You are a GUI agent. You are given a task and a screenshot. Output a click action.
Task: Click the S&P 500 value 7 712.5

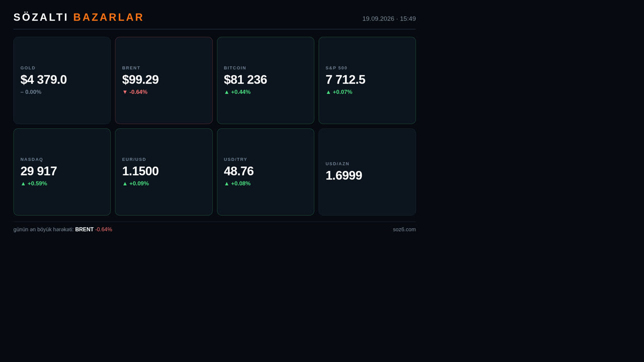click(x=346, y=79)
